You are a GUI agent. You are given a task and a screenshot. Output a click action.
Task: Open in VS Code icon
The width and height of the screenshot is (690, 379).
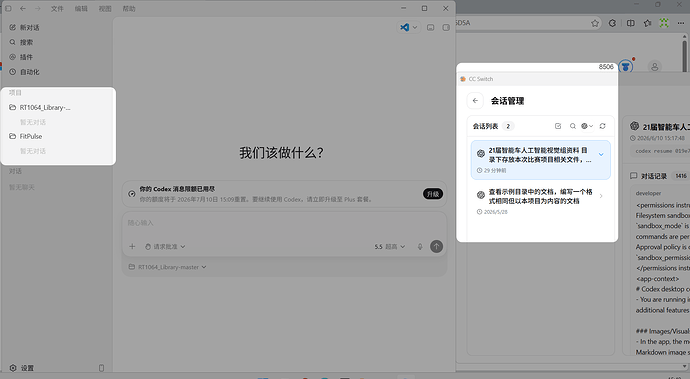pyautogui.click(x=404, y=27)
